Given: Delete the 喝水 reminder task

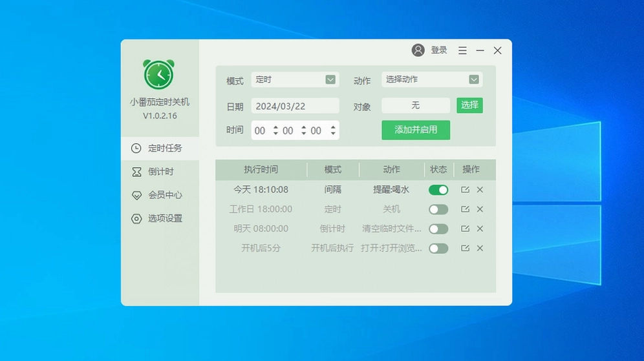Looking at the screenshot, I should tap(480, 189).
